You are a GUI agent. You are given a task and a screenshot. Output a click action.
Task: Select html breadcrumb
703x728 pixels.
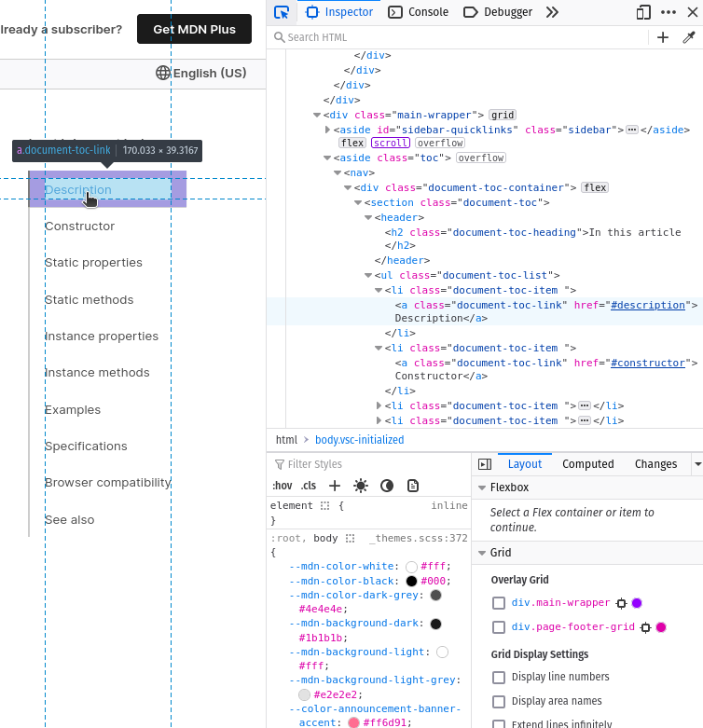(286, 440)
